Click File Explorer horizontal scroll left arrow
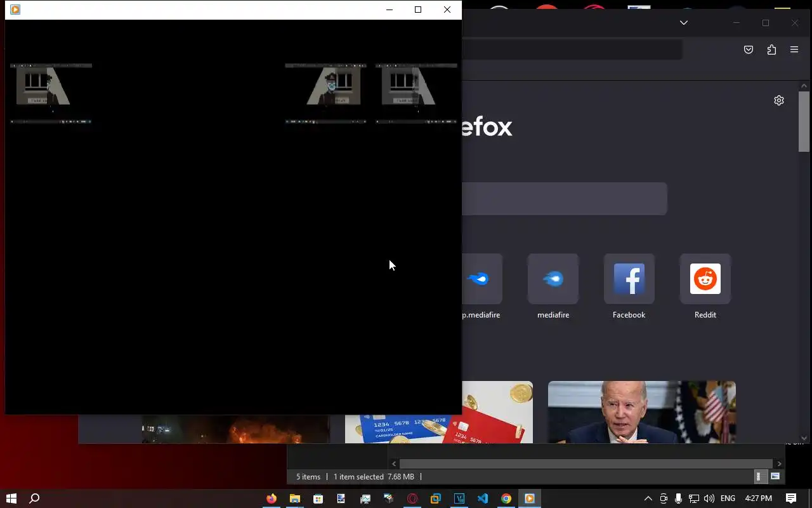This screenshot has height=508, width=812. click(x=394, y=464)
